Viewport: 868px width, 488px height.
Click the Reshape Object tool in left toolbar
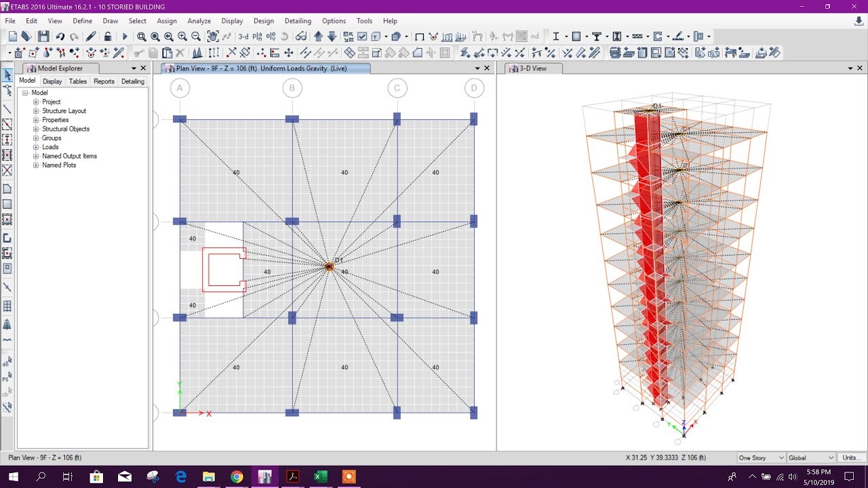pyautogui.click(x=7, y=90)
